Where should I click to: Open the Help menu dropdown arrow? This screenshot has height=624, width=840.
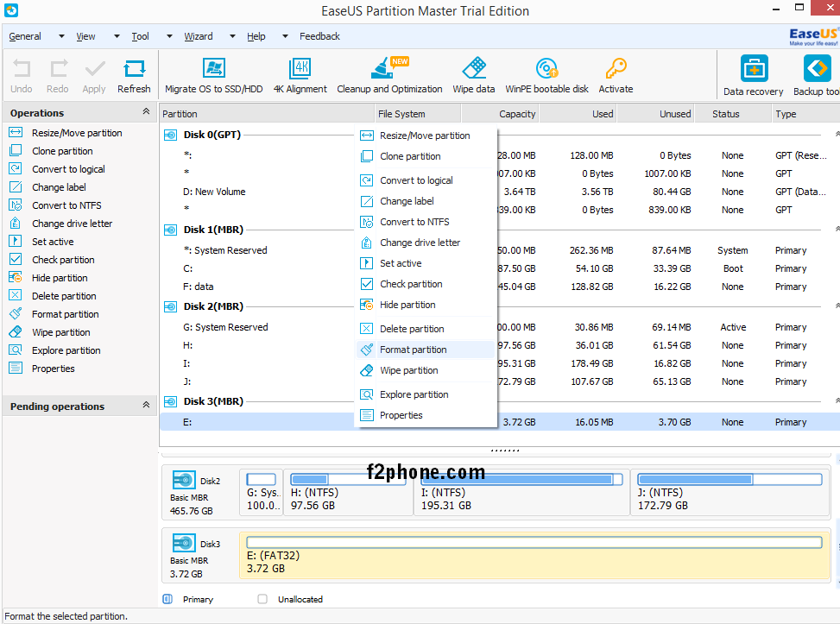point(285,36)
